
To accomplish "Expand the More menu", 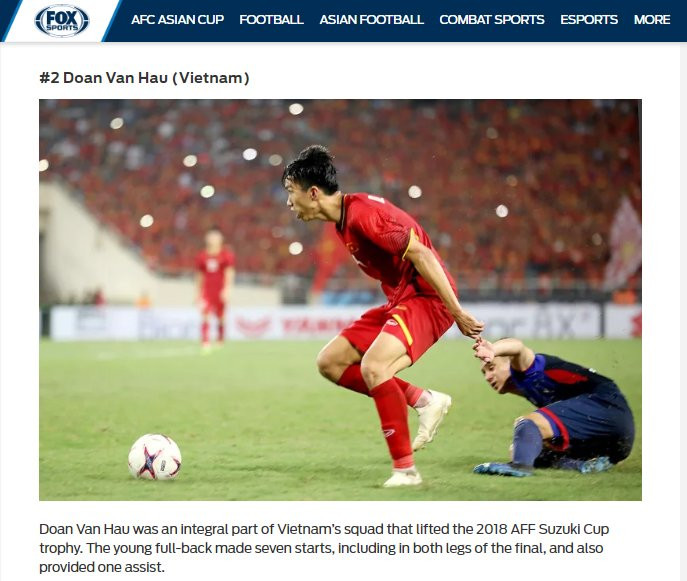I will 652,20.
